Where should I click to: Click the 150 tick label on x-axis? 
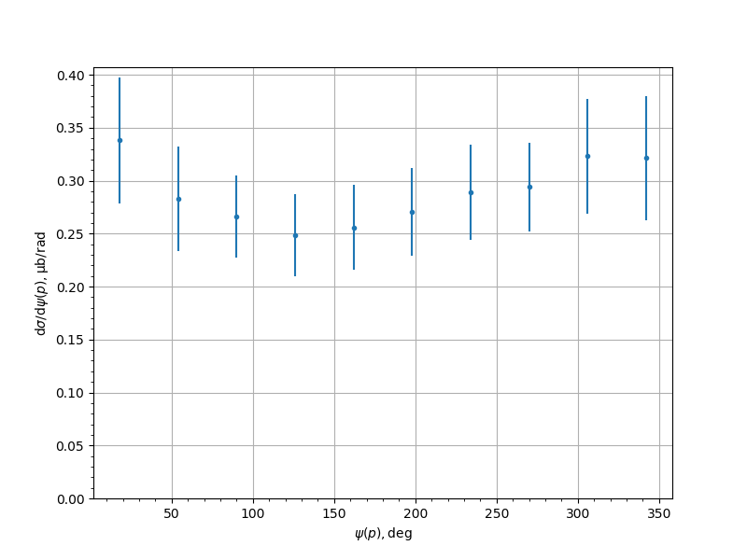pos(334,514)
